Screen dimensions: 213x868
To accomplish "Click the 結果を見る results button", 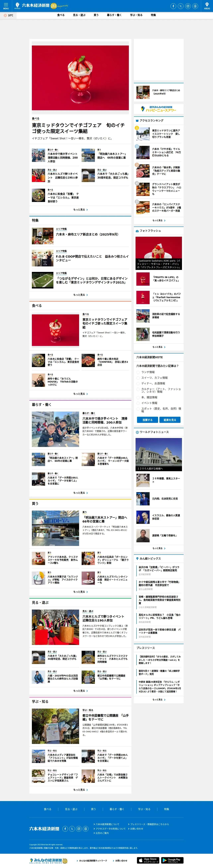I will pos(170,420).
